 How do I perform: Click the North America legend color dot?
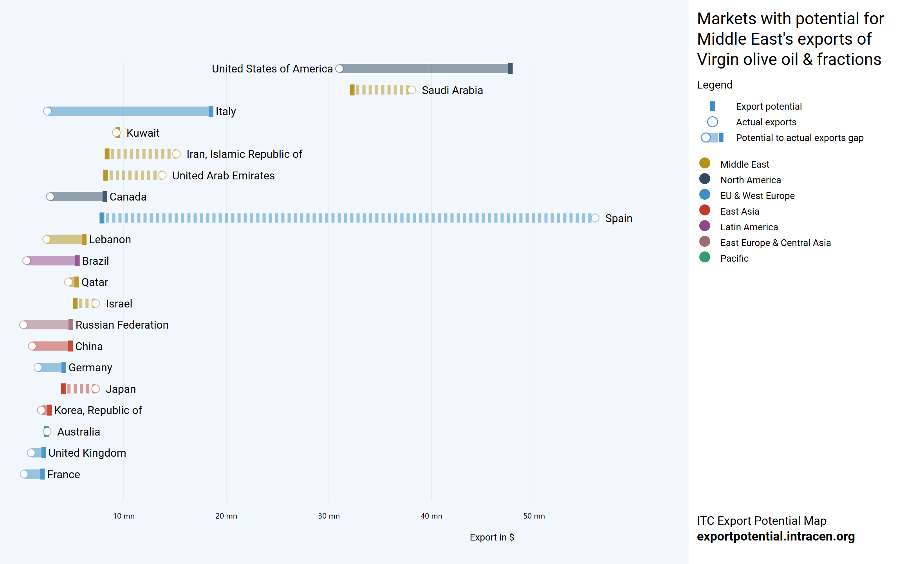(704, 179)
